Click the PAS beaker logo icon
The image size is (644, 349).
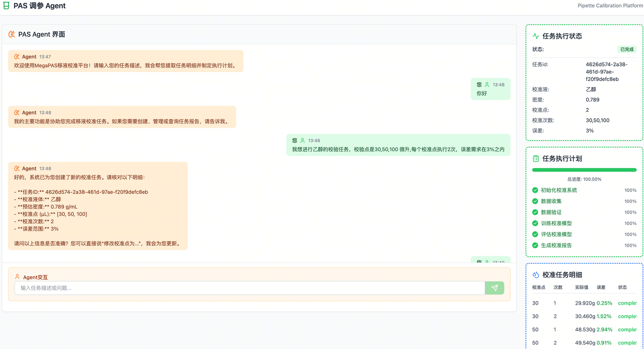6,6
